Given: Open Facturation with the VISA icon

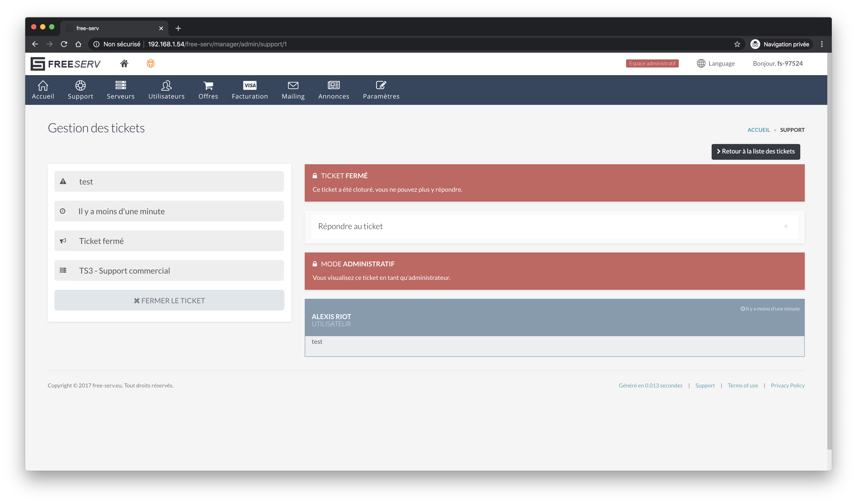Looking at the screenshot, I should 250,90.
